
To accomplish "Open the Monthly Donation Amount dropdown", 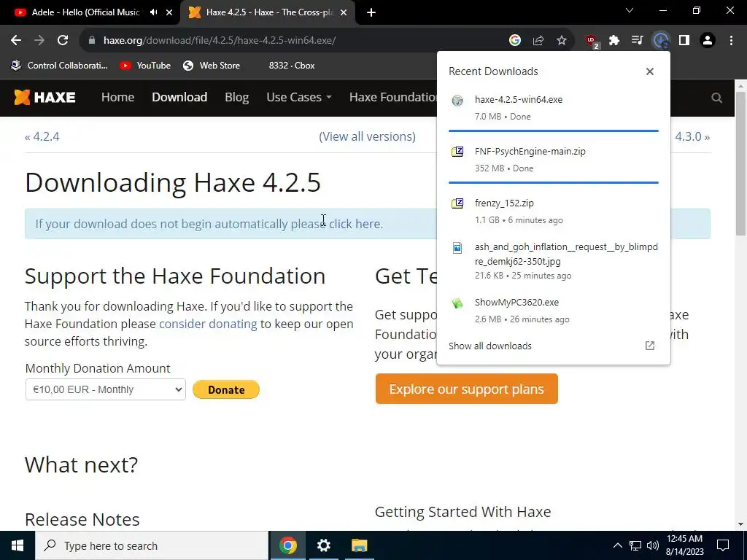I will pos(105,389).
